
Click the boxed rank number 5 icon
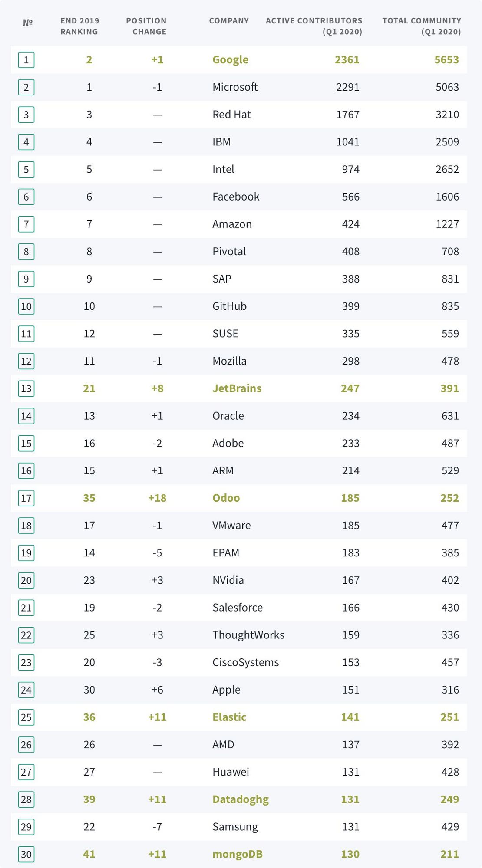[26, 169]
